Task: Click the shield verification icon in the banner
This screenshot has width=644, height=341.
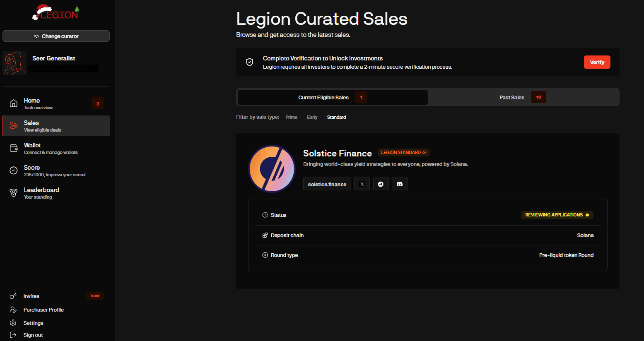Action: coord(249,62)
